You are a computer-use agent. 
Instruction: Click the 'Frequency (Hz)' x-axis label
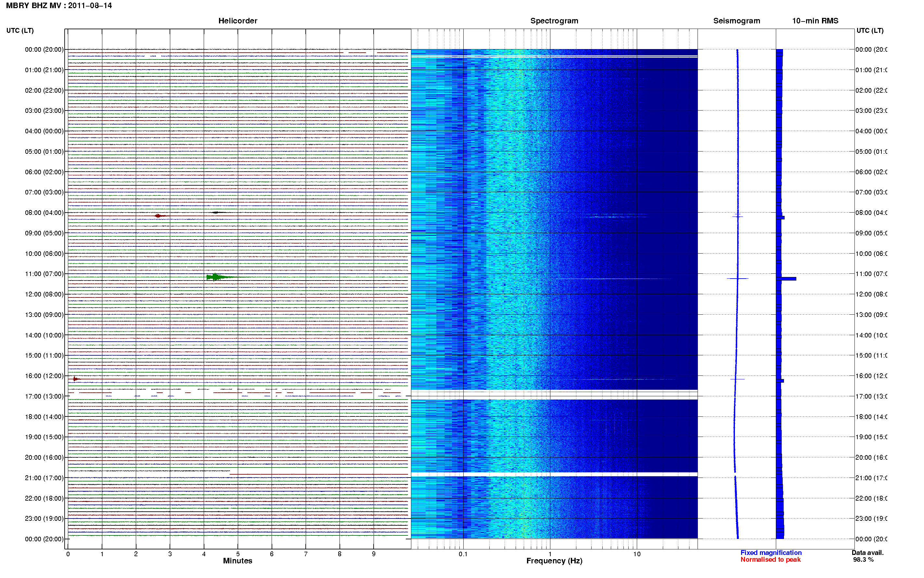554,561
